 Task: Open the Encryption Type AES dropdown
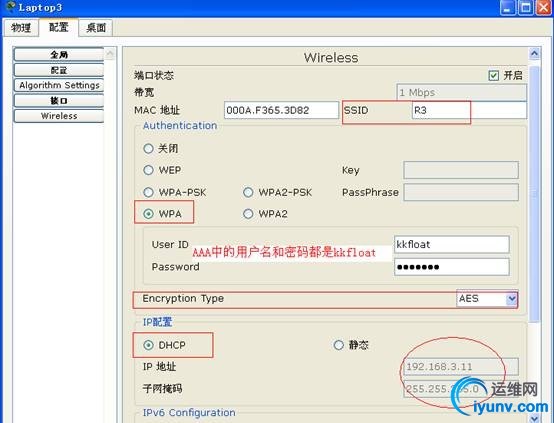[x=487, y=299]
